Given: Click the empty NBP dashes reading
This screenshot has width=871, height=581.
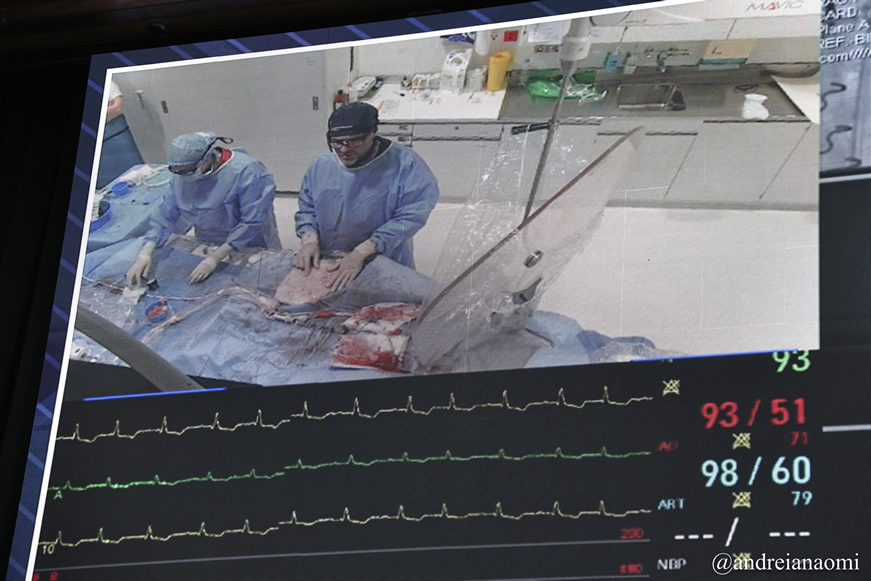Looking at the screenshot, I should [741, 535].
